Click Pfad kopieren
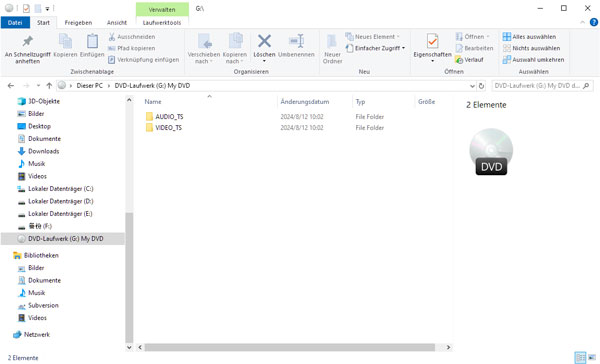The height and width of the screenshot is (364, 600). [x=132, y=48]
